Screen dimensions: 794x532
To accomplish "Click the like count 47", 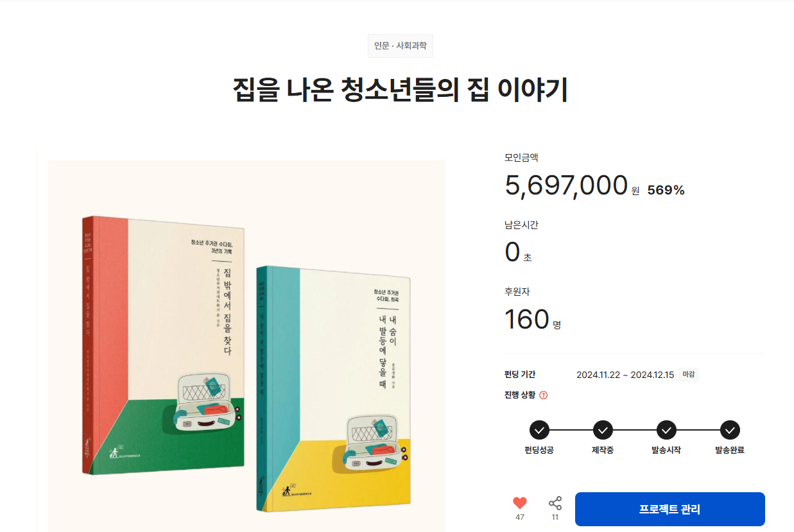I will (520, 517).
